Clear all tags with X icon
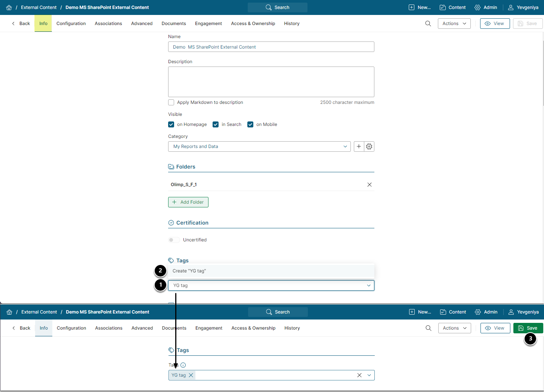The width and height of the screenshot is (544, 392). (x=359, y=375)
